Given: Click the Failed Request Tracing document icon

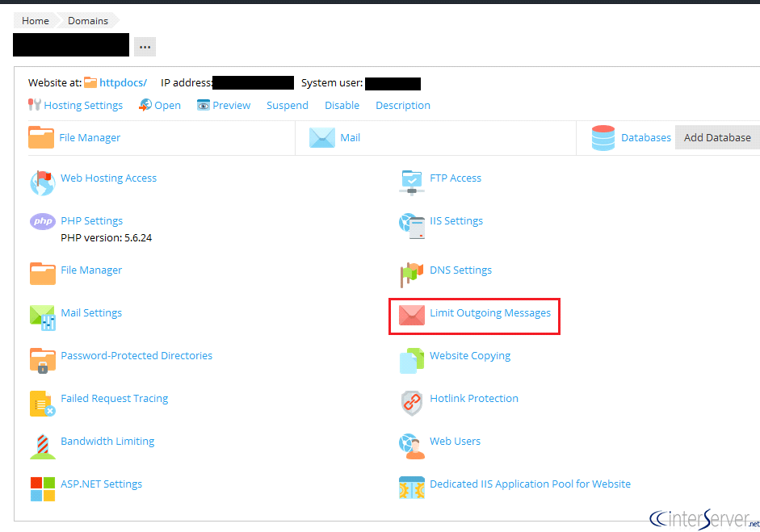Looking at the screenshot, I should tap(42, 403).
